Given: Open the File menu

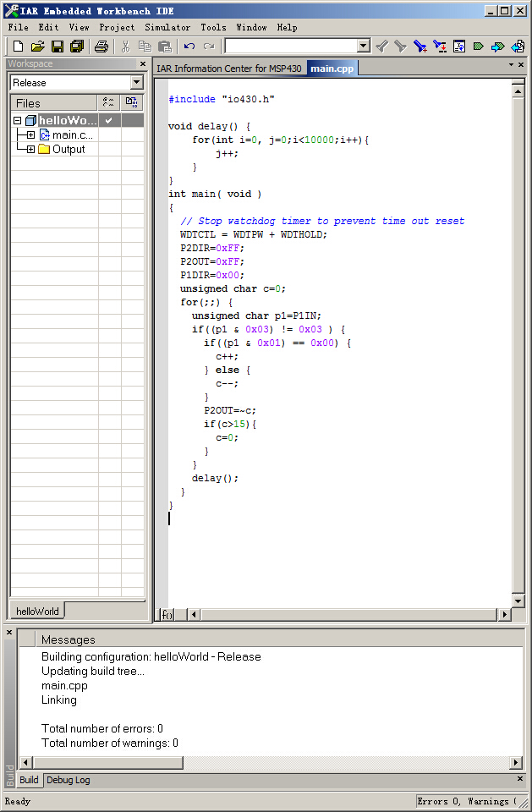Looking at the screenshot, I should [x=18, y=27].
